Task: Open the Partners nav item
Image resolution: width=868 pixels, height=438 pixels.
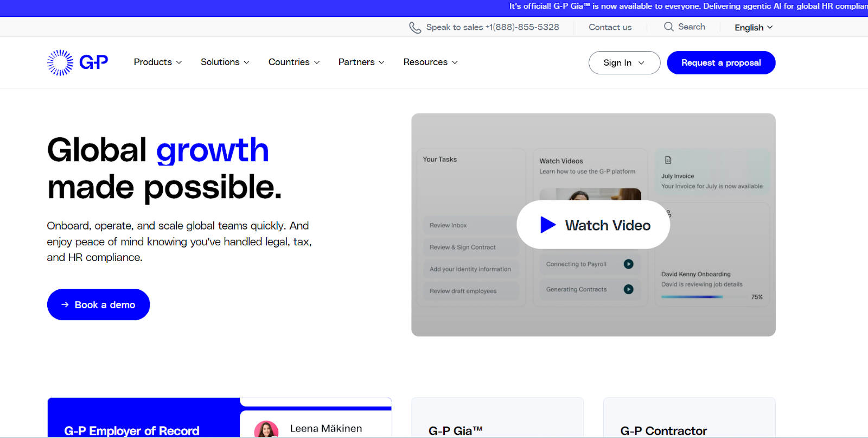Action: pos(361,62)
